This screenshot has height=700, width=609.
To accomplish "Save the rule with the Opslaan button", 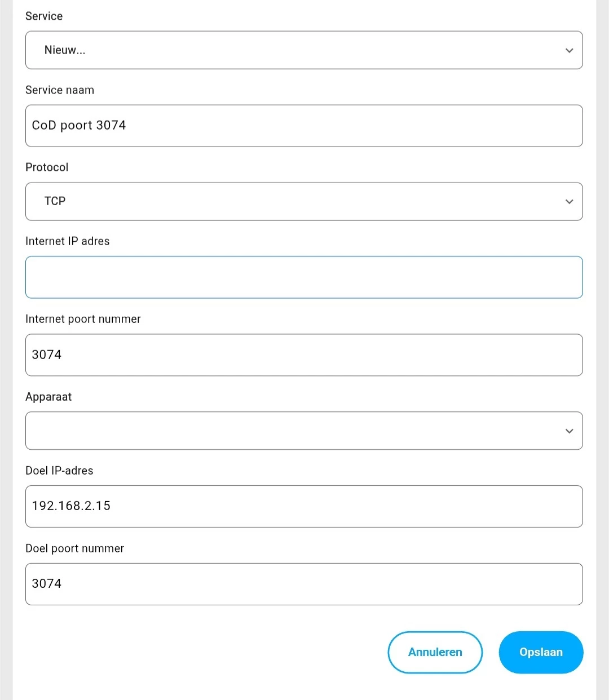I will pyautogui.click(x=541, y=652).
